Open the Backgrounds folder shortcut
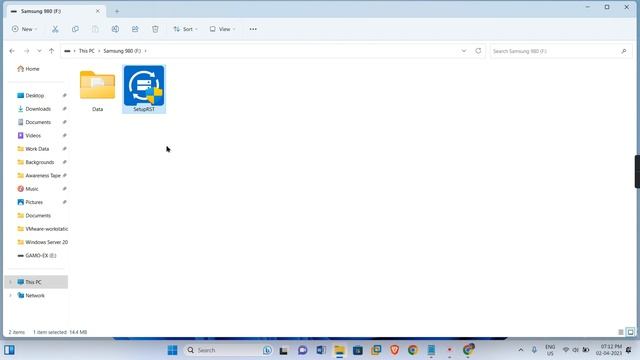The width and height of the screenshot is (640, 360). 40,162
